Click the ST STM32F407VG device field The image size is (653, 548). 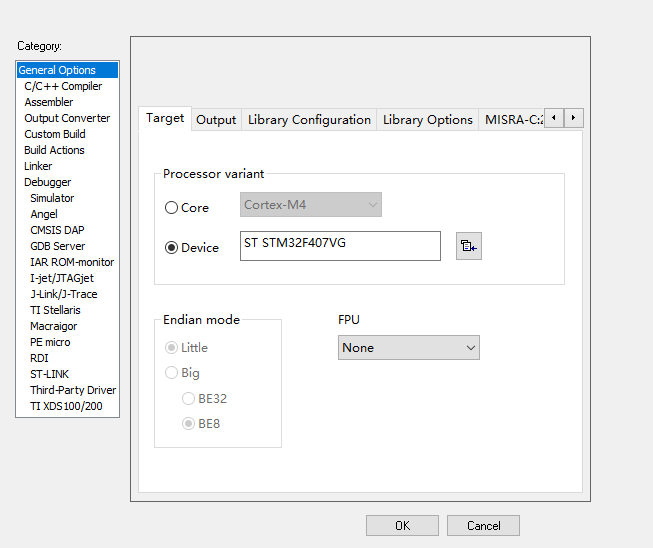[x=340, y=246]
